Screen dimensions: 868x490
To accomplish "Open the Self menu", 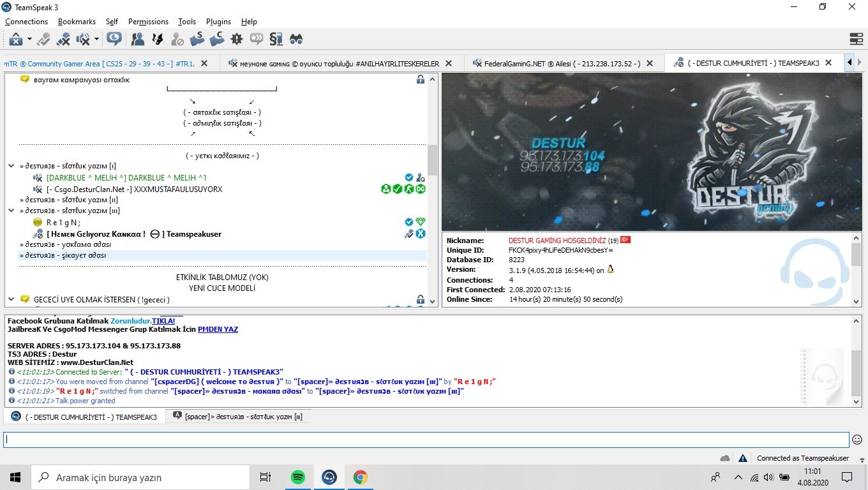I will [112, 22].
